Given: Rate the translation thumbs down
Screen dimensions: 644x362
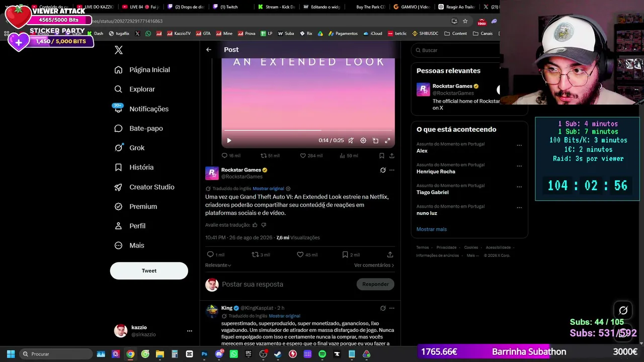Looking at the screenshot, I should point(264,225).
